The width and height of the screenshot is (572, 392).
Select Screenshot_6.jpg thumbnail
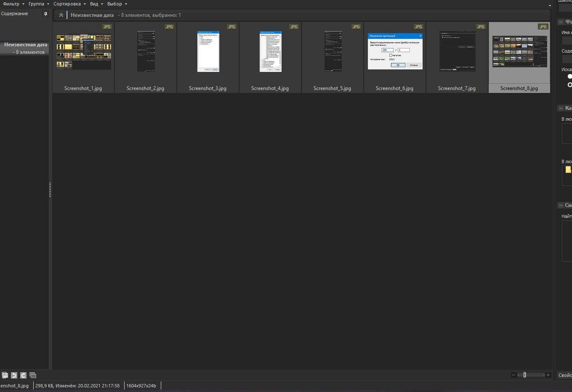(395, 57)
